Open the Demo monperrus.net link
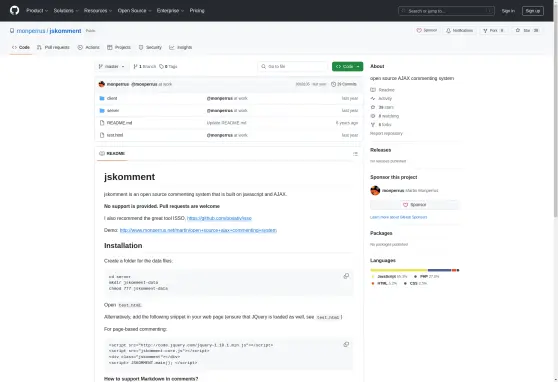 198,230
